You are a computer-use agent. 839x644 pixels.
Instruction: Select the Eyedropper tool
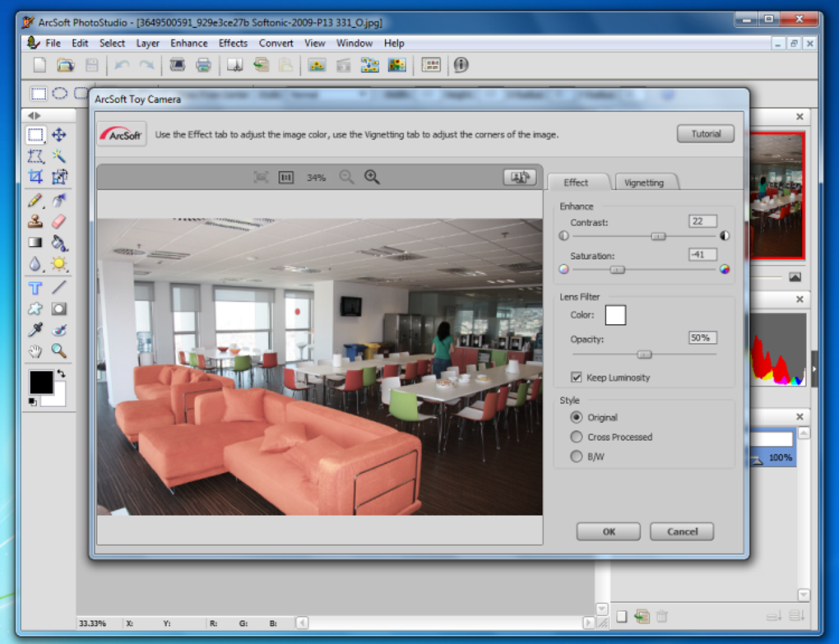click(35, 330)
